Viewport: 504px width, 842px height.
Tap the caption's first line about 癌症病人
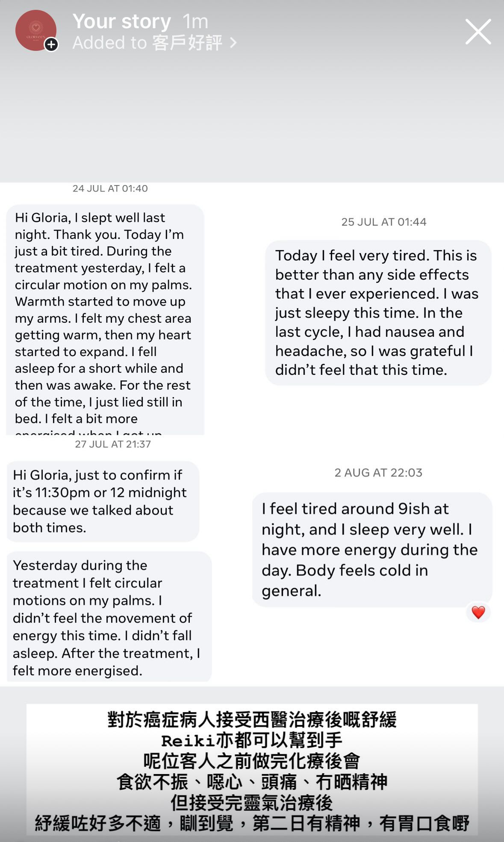coord(252,720)
